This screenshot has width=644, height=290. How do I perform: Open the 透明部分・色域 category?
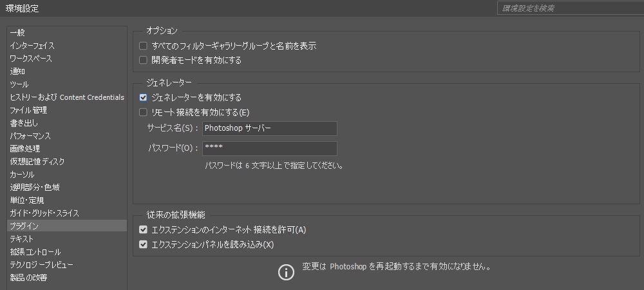[67, 188]
